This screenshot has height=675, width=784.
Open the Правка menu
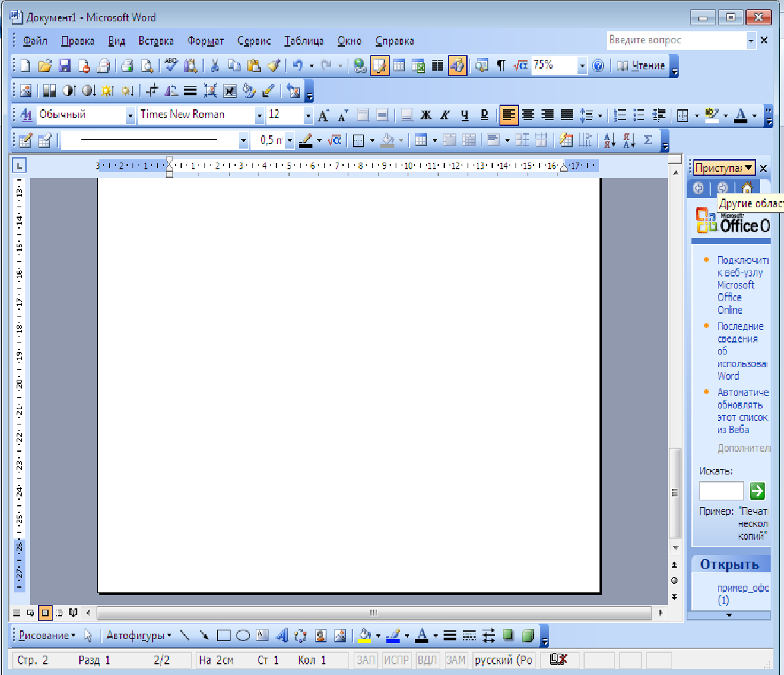coord(77,41)
